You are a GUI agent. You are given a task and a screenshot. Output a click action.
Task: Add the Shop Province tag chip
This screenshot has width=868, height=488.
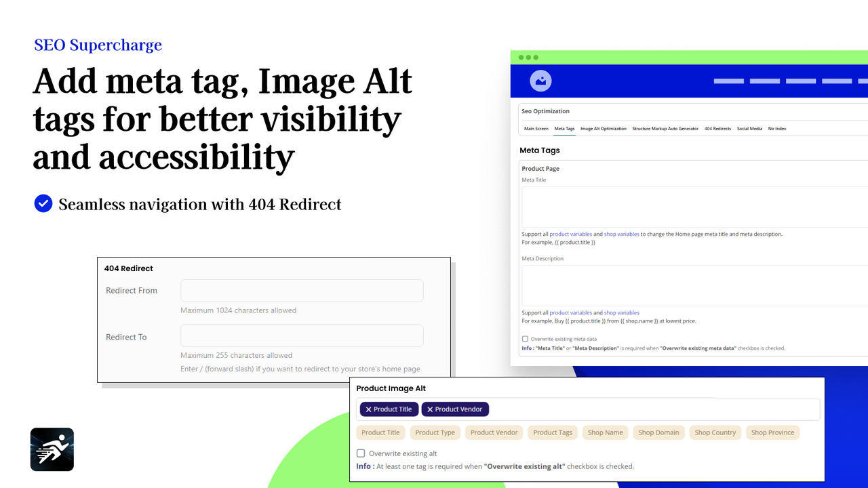coord(773,432)
